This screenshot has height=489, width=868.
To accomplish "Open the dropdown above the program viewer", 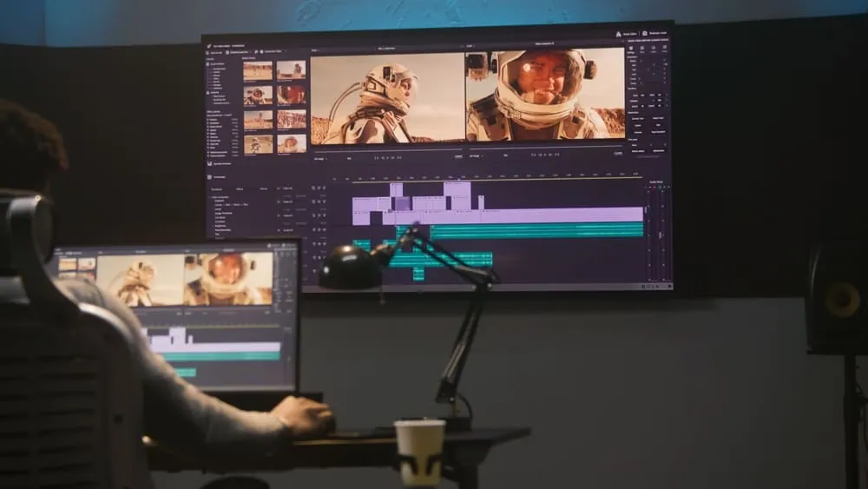I will click(x=470, y=47).
